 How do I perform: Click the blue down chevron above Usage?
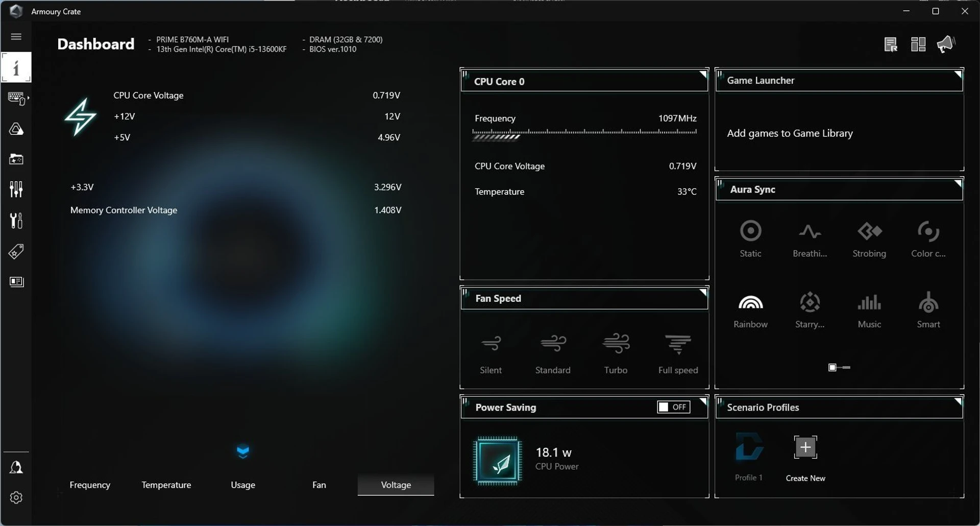[x=243, y=452]
